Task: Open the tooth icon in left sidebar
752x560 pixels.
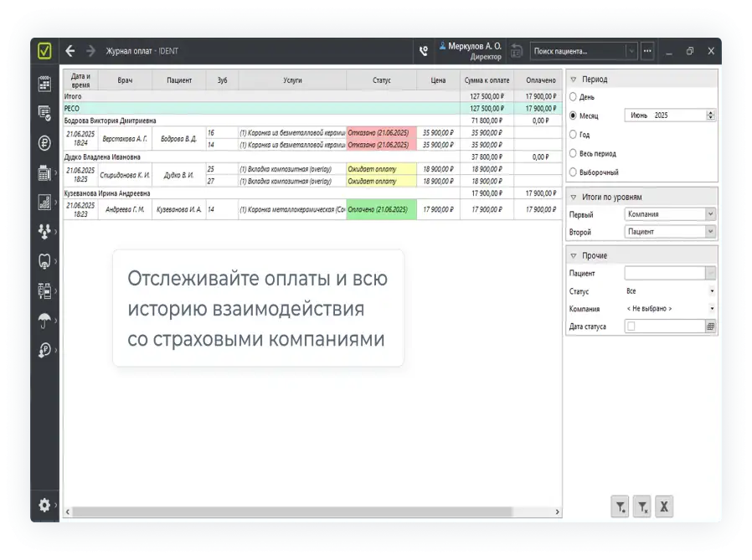Action: pos(45,260)
